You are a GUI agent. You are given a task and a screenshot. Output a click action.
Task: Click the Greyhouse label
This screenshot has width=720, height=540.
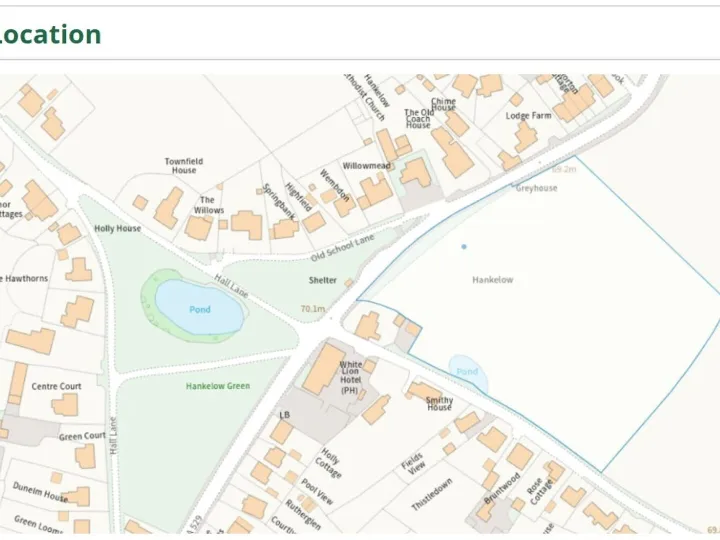pyautogui.click(x=536, y=188)
